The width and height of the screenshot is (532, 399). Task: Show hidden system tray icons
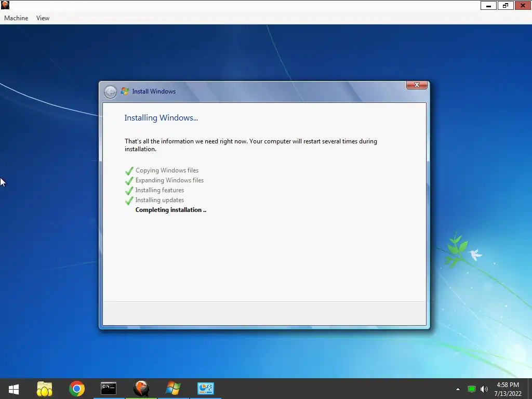click(x=458, y=389)
